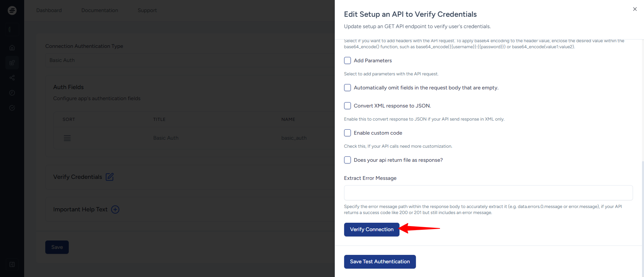Viewport: 644px width, 277px height.
Task: Open the history clock sidebar icon
Action: coord(12,93)
